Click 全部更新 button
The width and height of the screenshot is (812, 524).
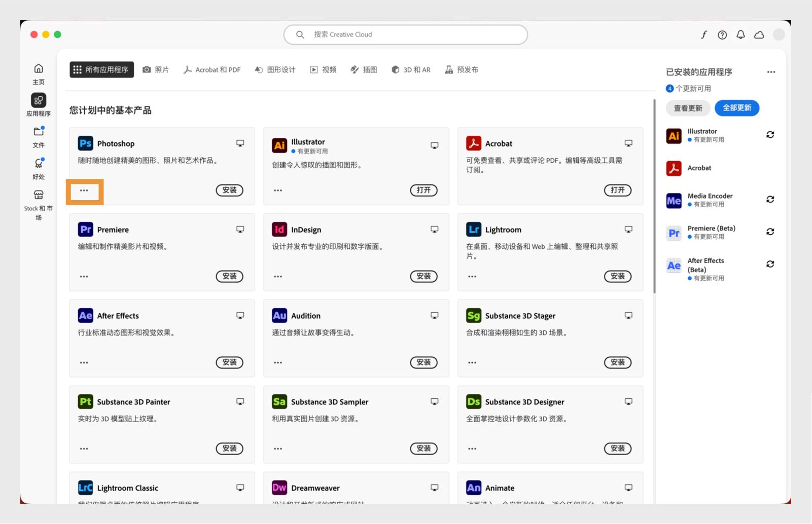coord(737,108)
